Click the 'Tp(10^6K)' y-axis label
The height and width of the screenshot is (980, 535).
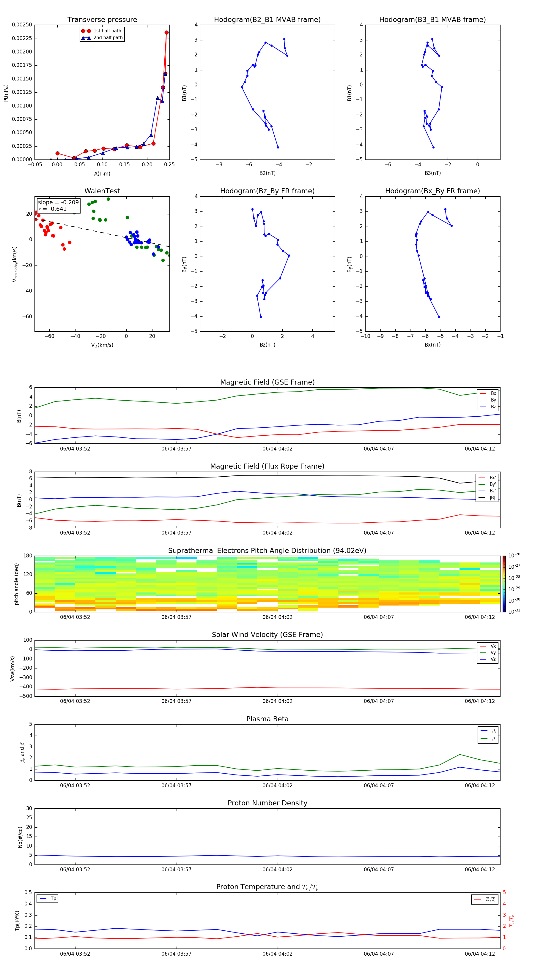pyautogui.click(x=17, y=921)
